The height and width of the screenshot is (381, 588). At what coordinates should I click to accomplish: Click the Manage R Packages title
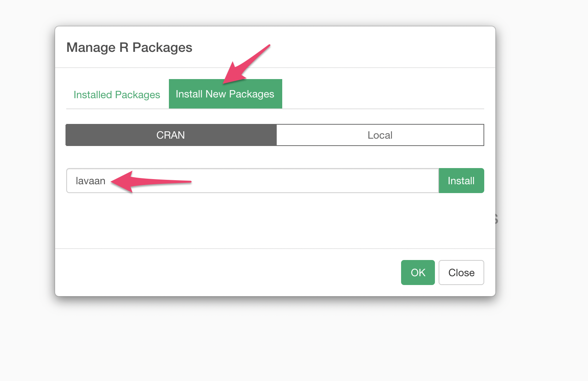[x=129, y=47]
